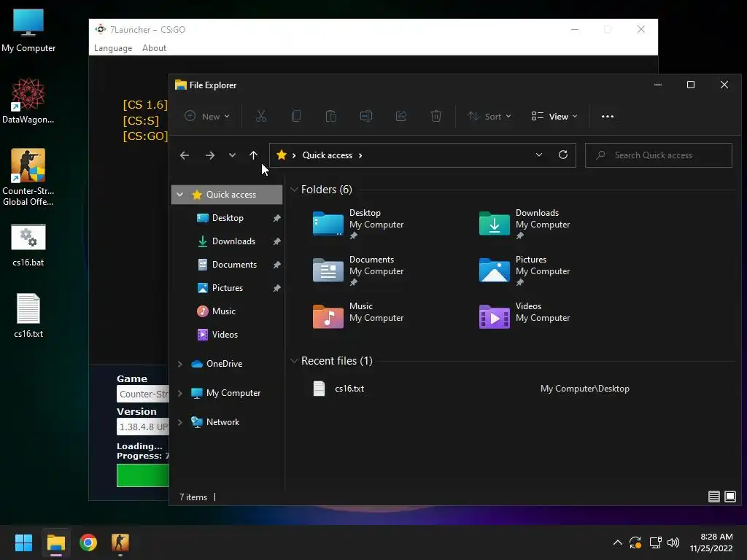Viewport: 747px width, 560px height.
Task: Click the Game field in 7Launcher
Action: coord(142,394)
